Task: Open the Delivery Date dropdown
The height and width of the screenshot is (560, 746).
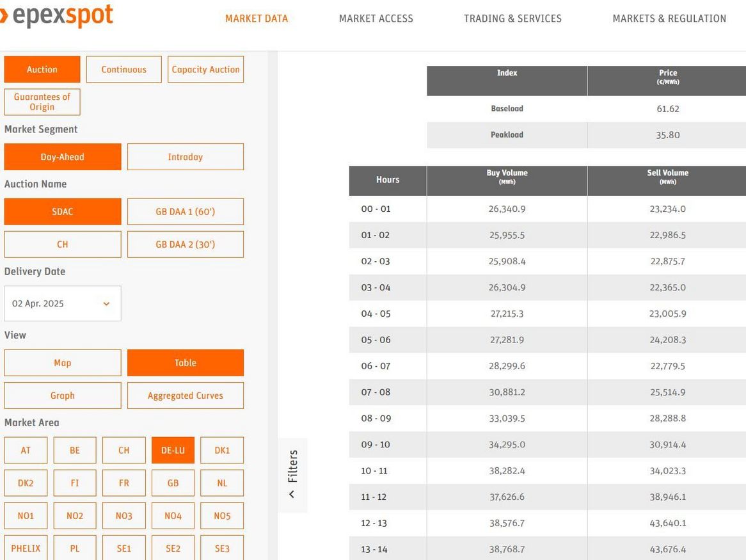Action: click(x=62, y=303)
